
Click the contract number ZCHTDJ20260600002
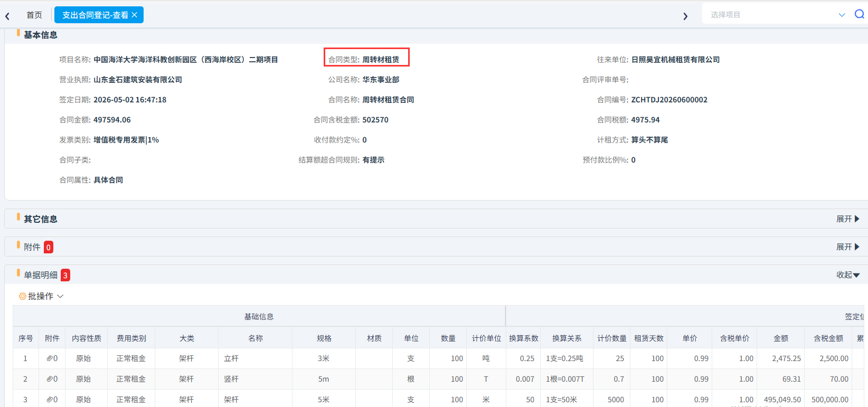tap(669, 100)
